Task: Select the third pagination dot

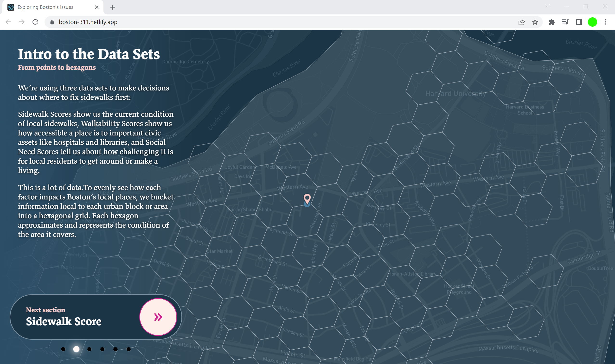Action: (x=89, y=349)
